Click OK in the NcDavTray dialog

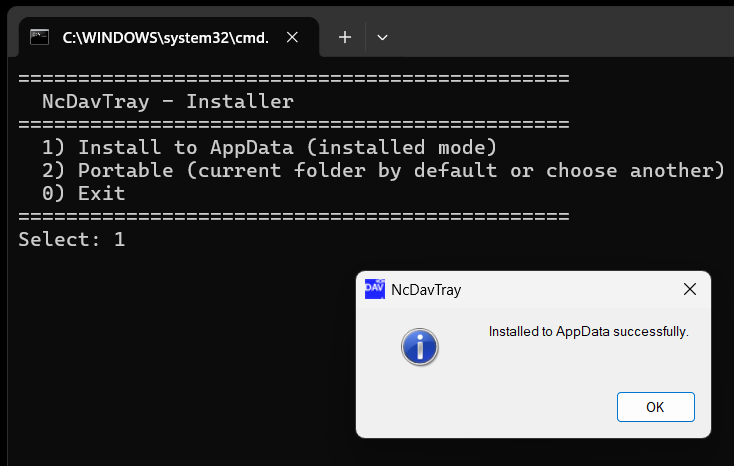(x=655, y=407)
